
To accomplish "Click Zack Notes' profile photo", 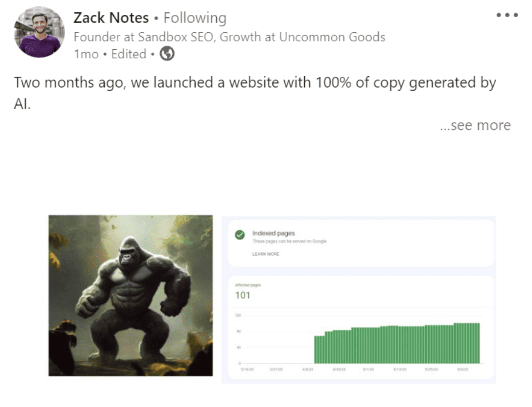I will click(39, 32).
